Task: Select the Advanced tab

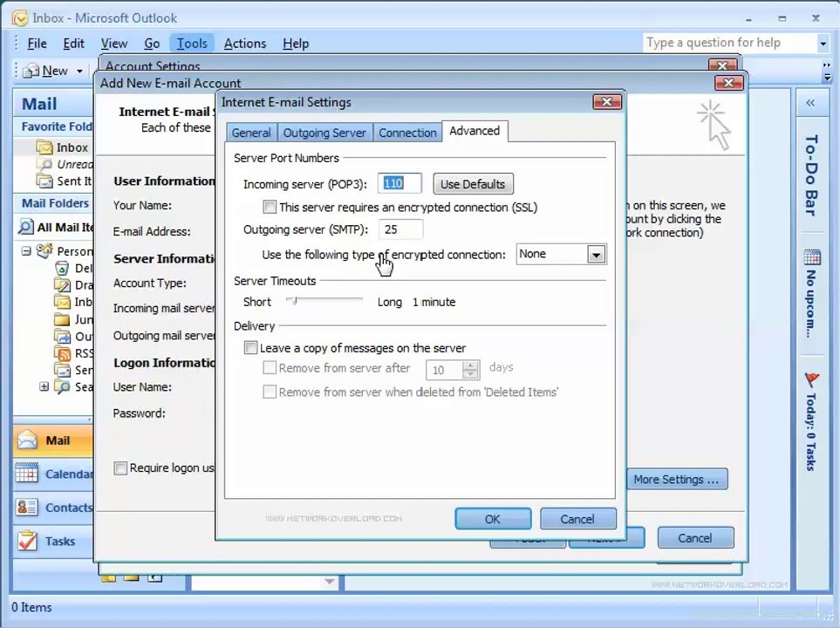Action: point(475,131)
